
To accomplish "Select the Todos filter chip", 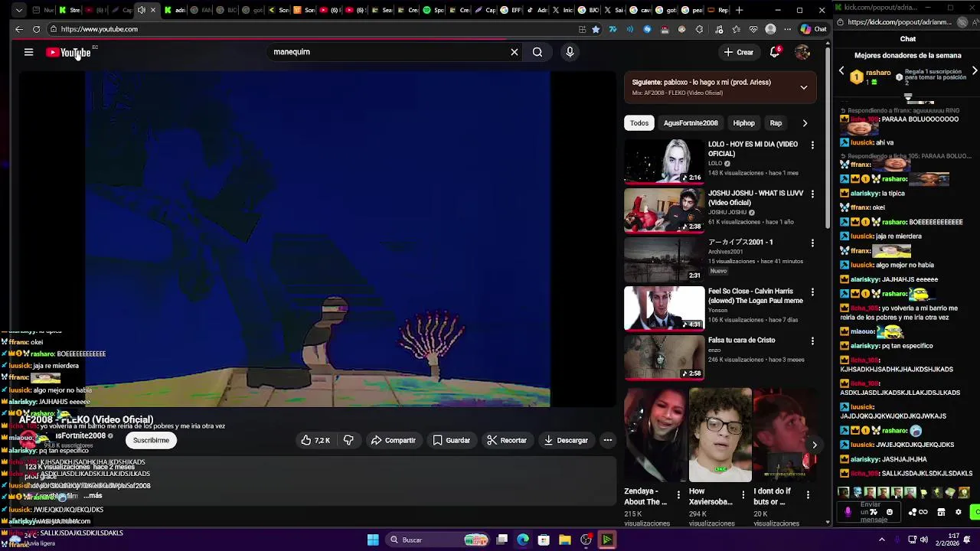I will (639, 123).
